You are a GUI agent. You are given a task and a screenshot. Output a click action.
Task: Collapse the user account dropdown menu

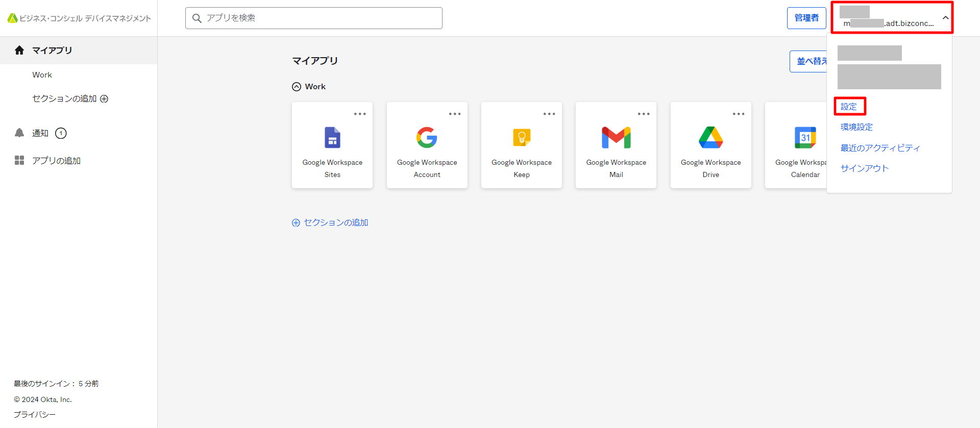click(945, 18)
